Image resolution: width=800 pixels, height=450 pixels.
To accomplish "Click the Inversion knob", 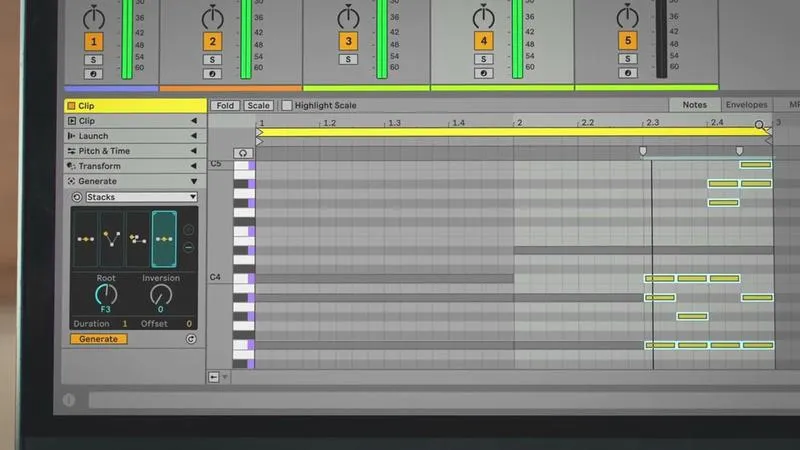I will pyautogui.click(x=161, y=295).
